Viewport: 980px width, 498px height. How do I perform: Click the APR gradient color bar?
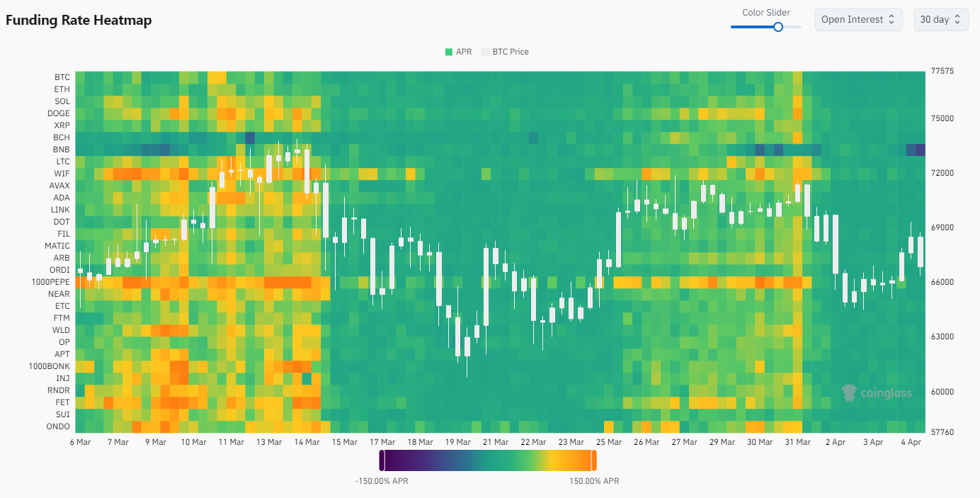488,460
